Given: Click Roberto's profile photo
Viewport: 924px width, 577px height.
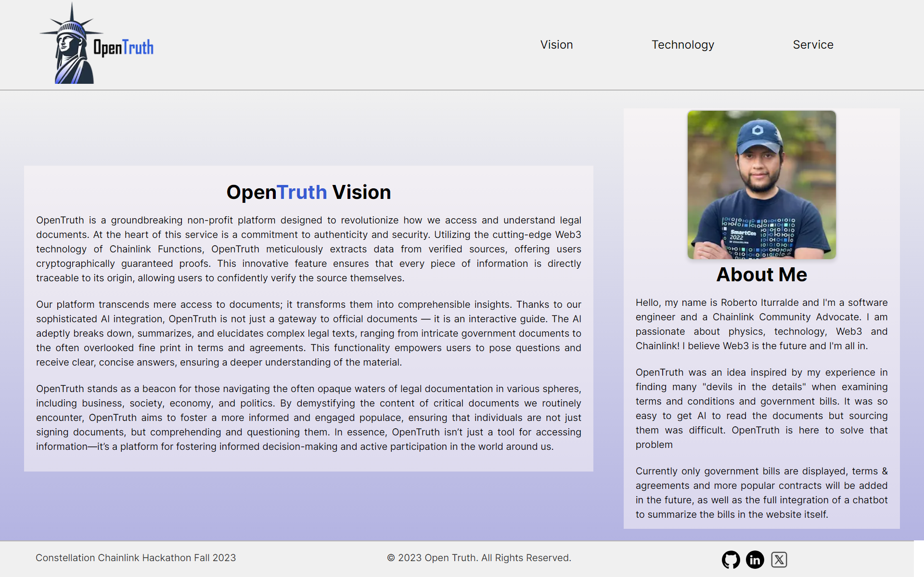Looking at the screenshot, I should pos(761,184).
